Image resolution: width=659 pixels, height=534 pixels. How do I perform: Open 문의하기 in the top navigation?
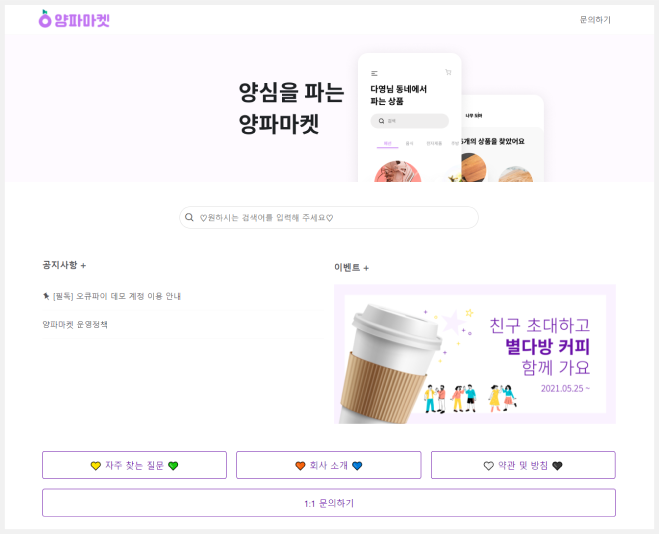click(595, 19)
